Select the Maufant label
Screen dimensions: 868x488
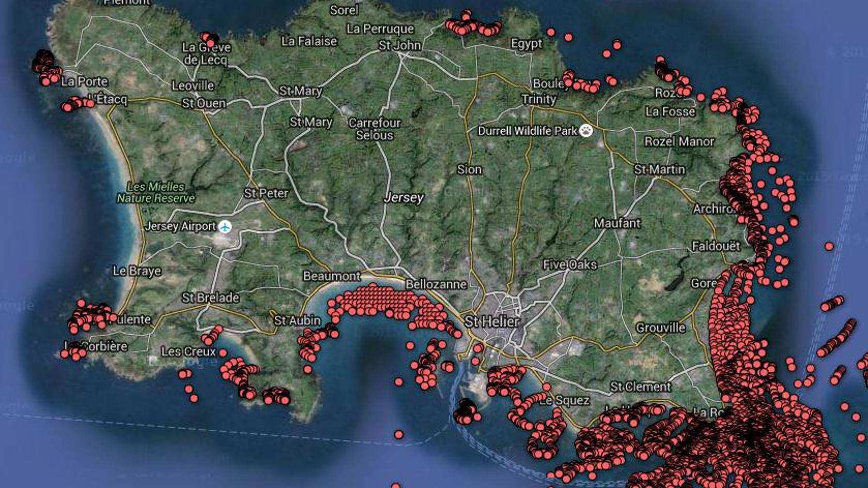[x=617, y=223]
